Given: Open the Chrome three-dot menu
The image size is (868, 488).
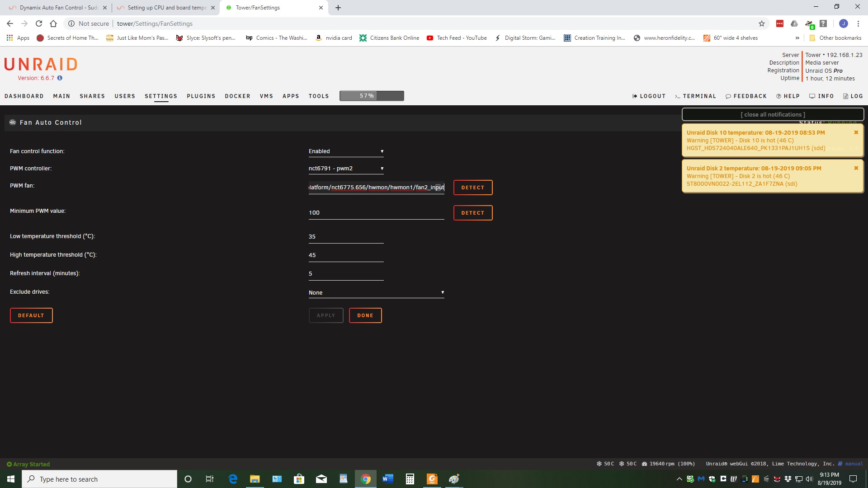Looking at the screenshot, I should coord(858,23).
